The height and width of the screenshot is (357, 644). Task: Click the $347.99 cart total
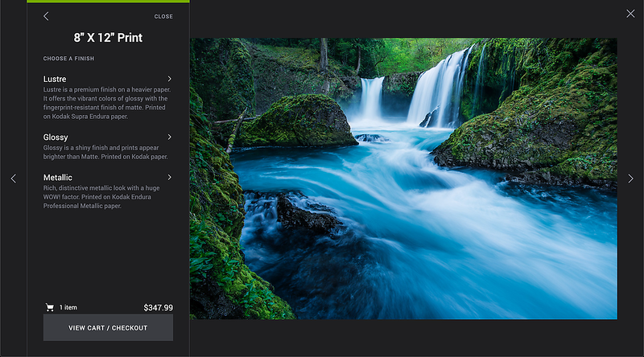tap(158, 308)
